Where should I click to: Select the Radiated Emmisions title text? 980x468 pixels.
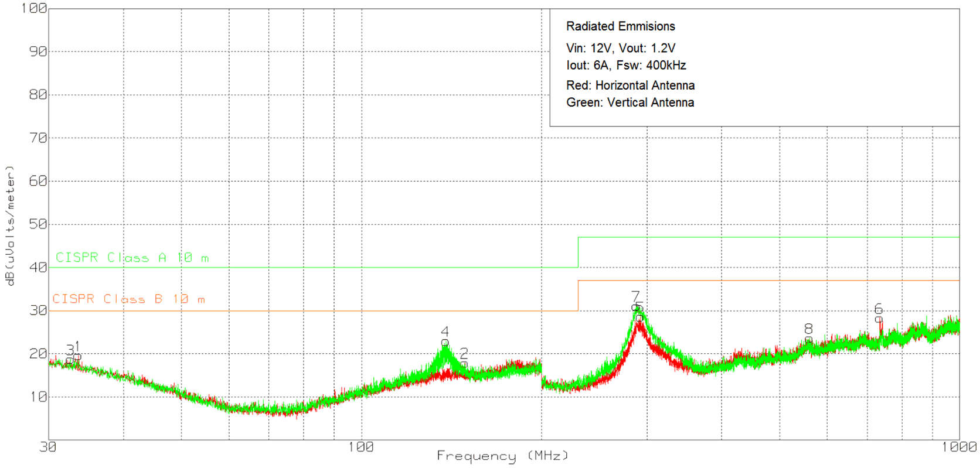(620, 26)
